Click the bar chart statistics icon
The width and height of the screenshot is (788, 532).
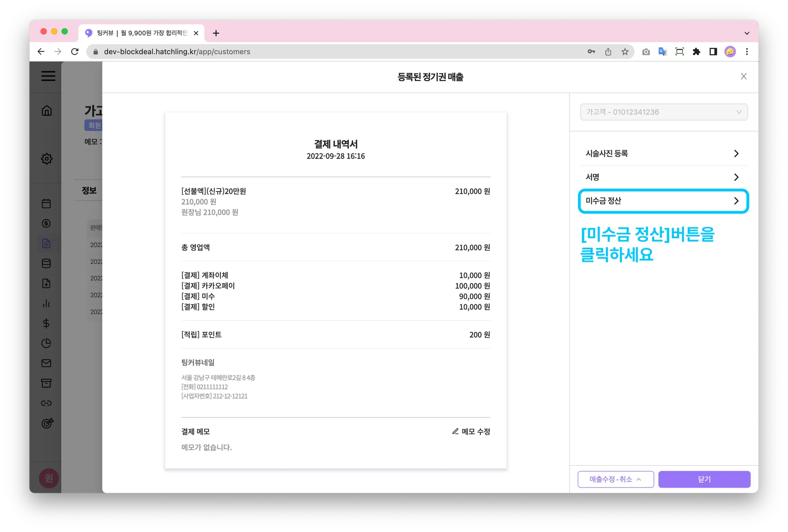[46, 304]
